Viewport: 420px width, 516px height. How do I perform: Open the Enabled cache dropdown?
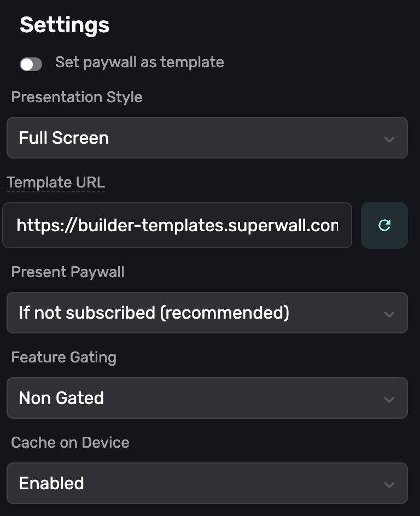click(x=207, y=483)
